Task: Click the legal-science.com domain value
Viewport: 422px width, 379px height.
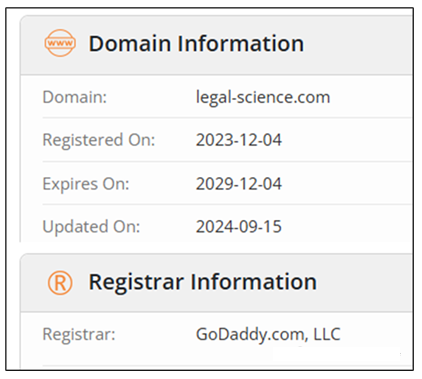Action: point(263,98)
